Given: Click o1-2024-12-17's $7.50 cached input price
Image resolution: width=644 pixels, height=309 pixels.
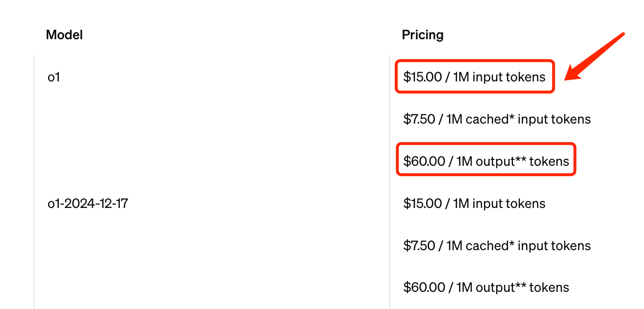Looking at the screenshot, I should [x=497, y=246].
